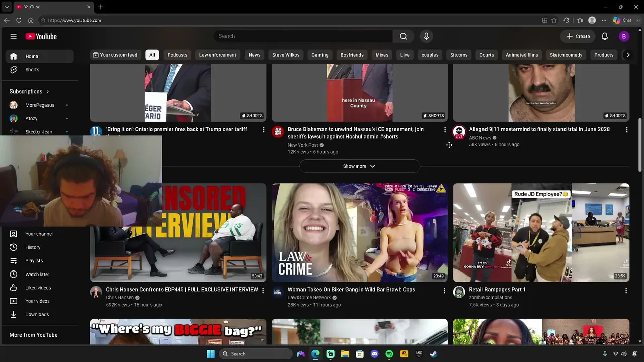Open the browser tab list dropdown
The width and height of the screenshot is (644, 362).
tap(6, 7)
